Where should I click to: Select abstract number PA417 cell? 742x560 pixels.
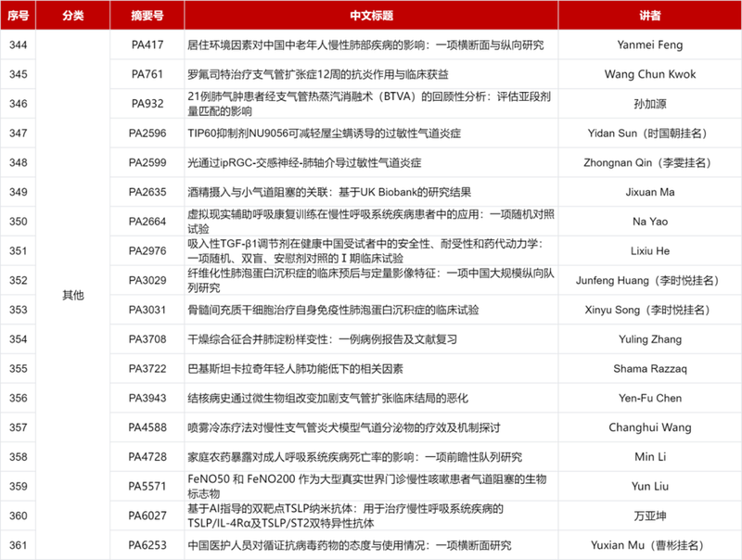click(x=147, y=43)
